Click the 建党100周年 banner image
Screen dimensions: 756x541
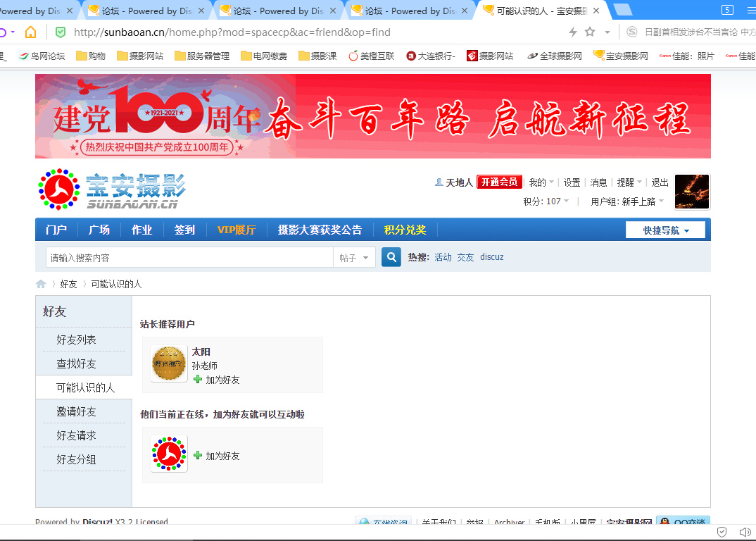[372, 116]
